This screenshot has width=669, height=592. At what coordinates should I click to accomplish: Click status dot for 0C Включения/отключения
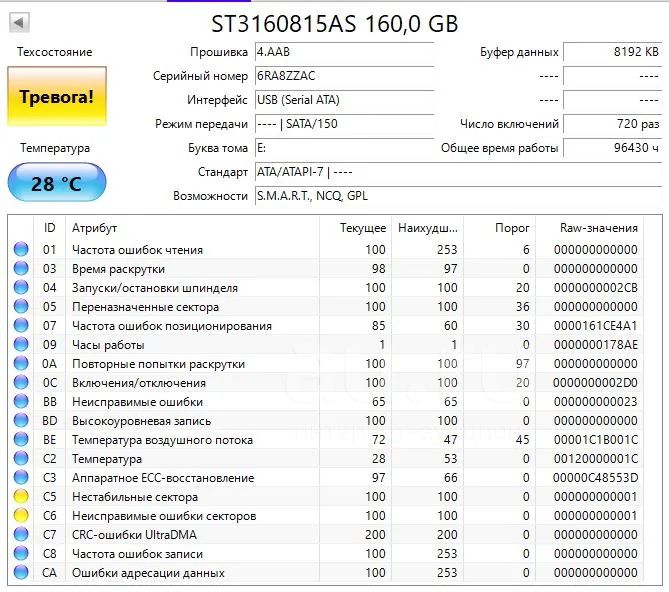[21, 382]
